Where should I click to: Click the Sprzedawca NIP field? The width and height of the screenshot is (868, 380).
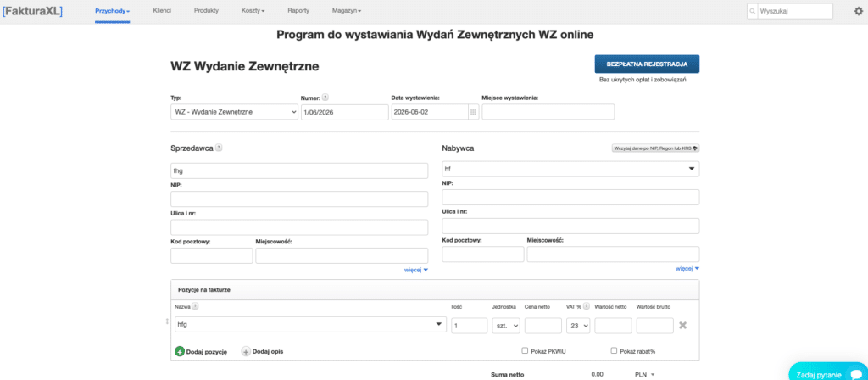tap(299, 198)
